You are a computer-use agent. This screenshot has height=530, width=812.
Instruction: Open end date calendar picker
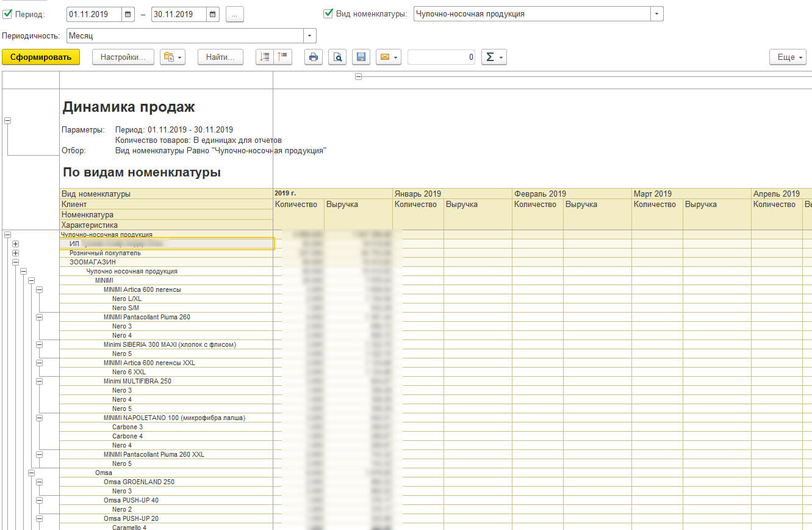point(212,14)
